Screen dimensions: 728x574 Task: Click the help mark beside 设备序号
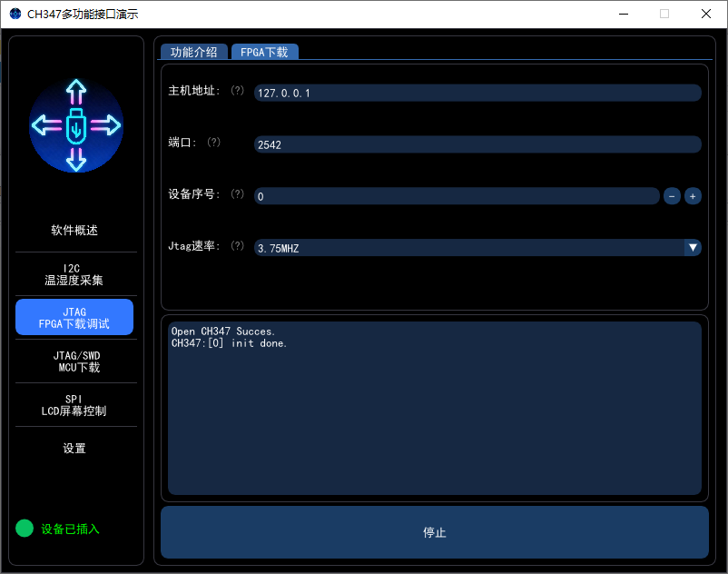click(237, 193)
